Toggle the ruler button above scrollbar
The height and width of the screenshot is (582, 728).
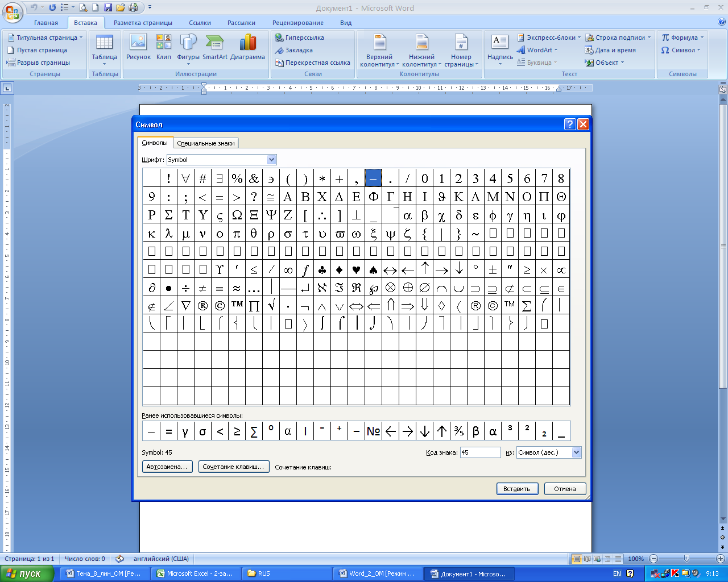723,89
